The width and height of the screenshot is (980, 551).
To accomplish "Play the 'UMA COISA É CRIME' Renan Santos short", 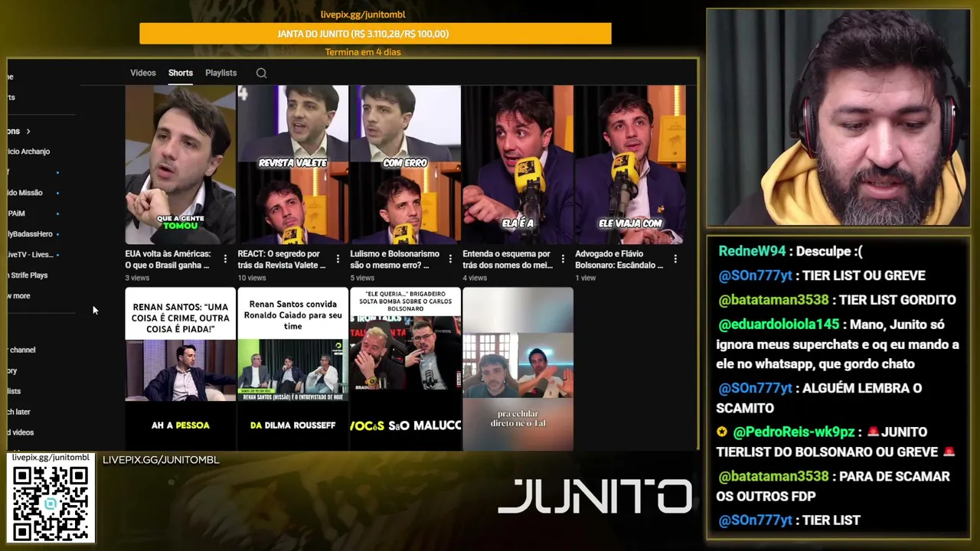I will click(x=181, y=369).
